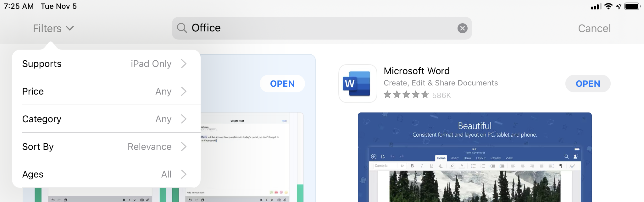This screenshot has width=644, height=202.
Task: Click the center align icon in preview
Action: pyautogui.click(x=522, y=166)
